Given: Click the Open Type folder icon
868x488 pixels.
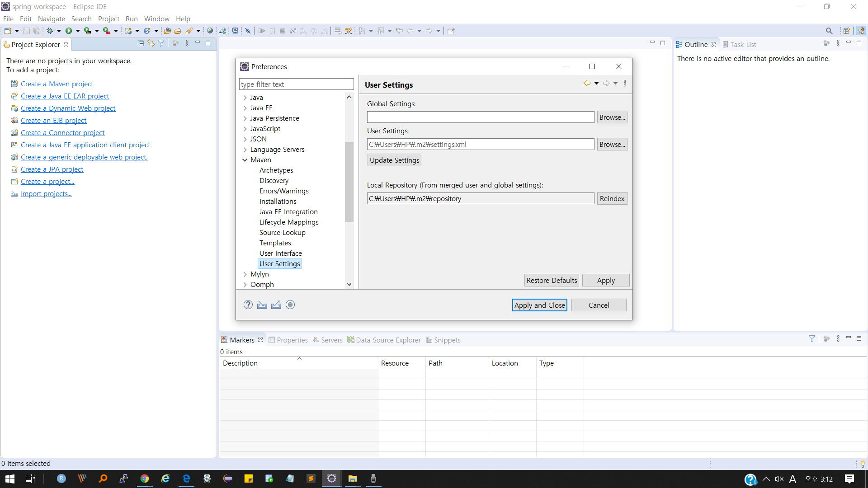Looking at the screenshot, I should coord(167,31).
